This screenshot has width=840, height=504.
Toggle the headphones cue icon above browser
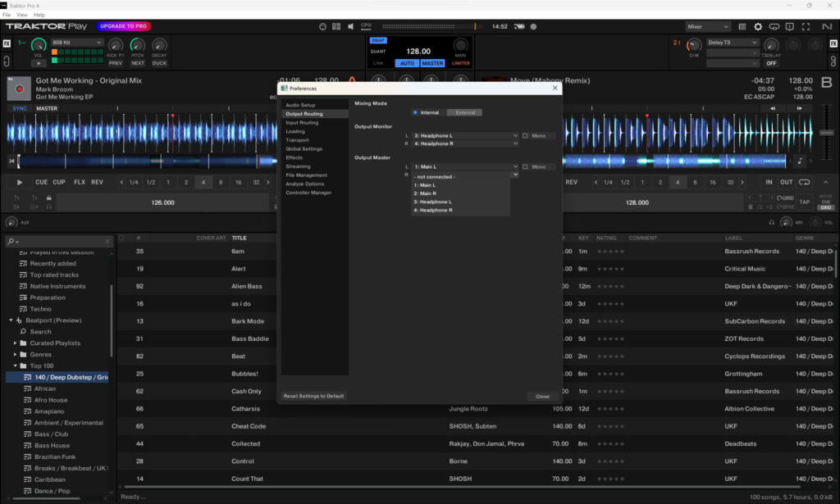[772, 222]
